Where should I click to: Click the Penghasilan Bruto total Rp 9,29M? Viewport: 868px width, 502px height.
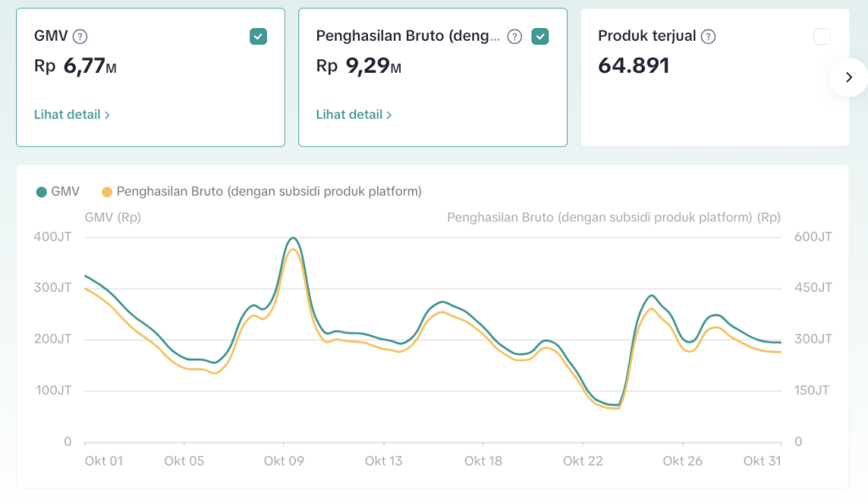(x=359, y=66)
